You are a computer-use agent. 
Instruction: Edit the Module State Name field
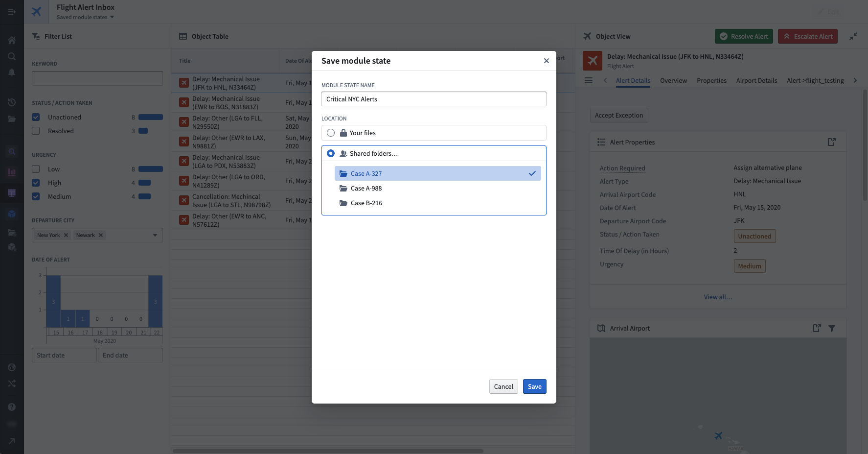[x=434, y=99]
